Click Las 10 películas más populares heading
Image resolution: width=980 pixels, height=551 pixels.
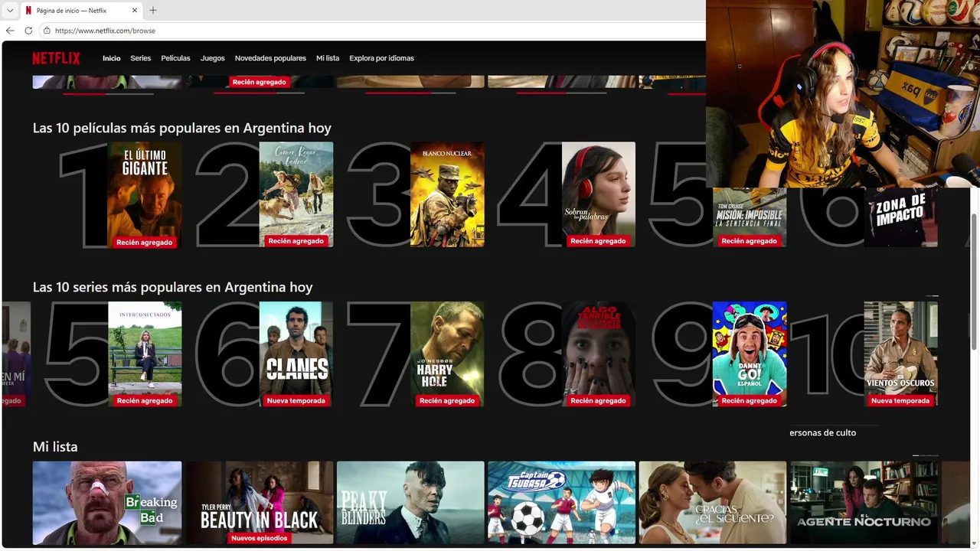182,128
